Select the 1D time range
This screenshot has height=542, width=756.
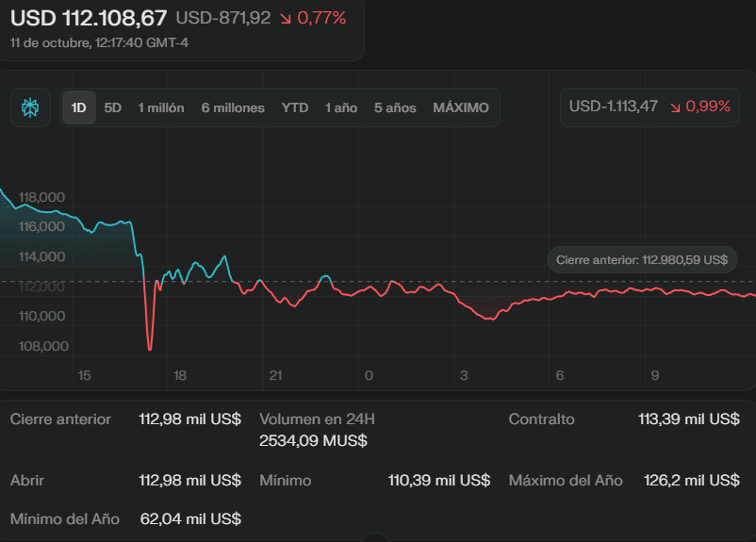point(79,107)
